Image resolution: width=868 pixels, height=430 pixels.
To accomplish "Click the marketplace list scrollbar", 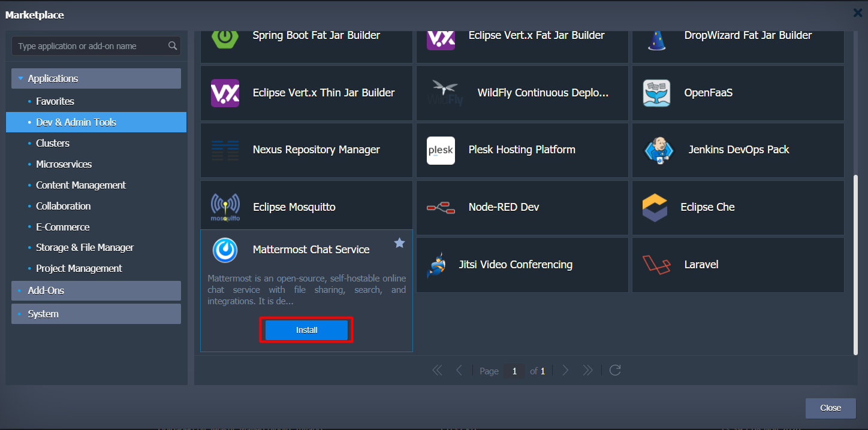I will pos(855,264).
